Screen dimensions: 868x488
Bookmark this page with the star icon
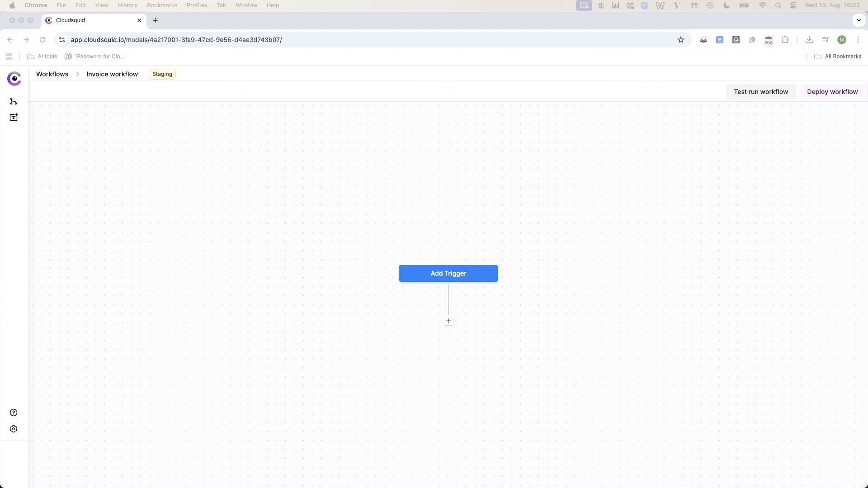681,40
